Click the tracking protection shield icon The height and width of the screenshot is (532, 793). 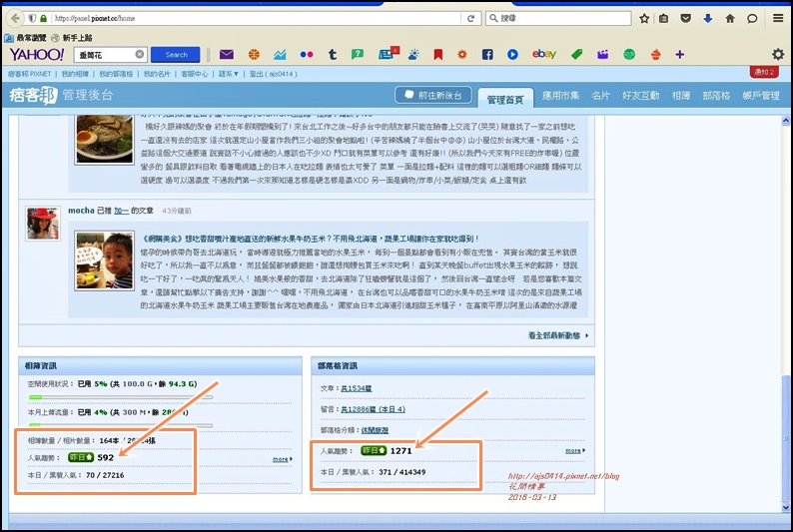[x=32, y=18]
